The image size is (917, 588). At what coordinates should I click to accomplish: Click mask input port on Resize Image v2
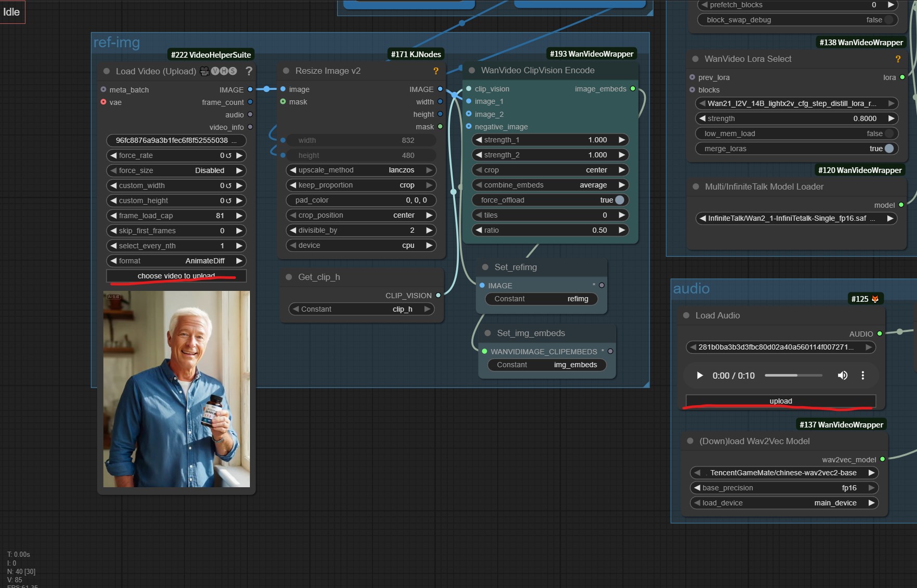[x=283, y=101]
